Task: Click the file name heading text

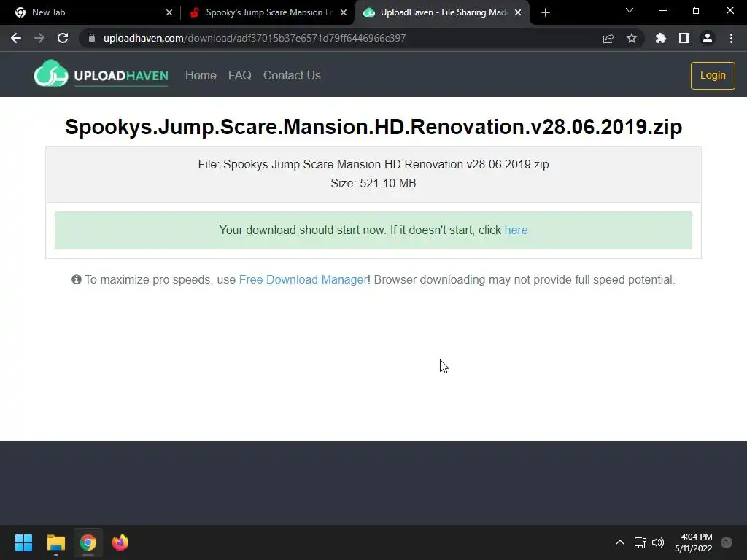Action: 373,127
